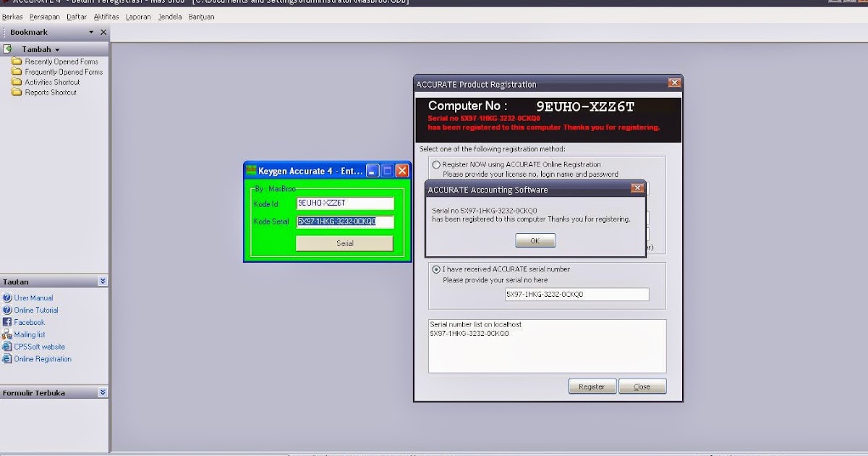Open the Laporan menu
Image resolution: width=868 pixels, height=456 pixels.
[138, 17]
